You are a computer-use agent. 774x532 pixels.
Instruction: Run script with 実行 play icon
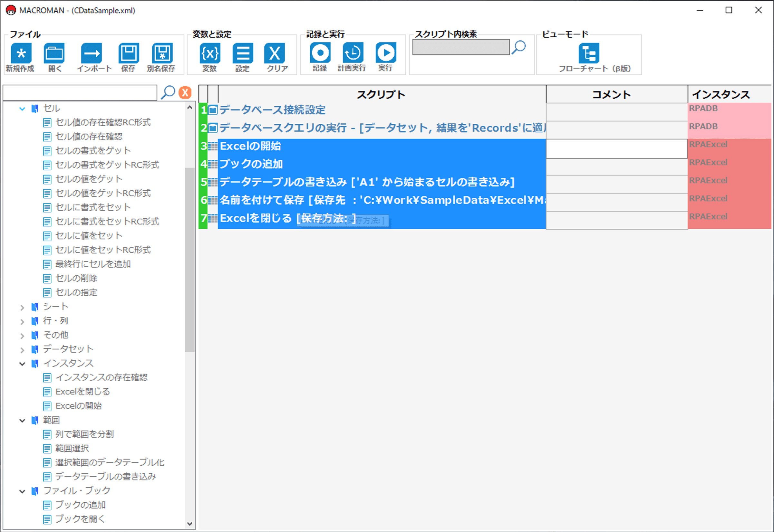(x=386, y=53)
